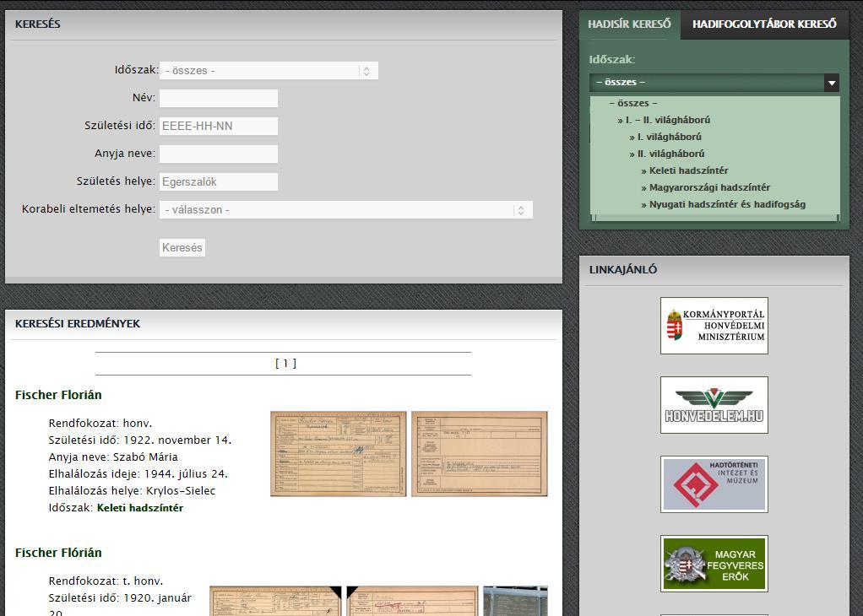Toggle the sidebar Időszak dropdown arrow
The image size is (863, 616).
coord(832,83)
